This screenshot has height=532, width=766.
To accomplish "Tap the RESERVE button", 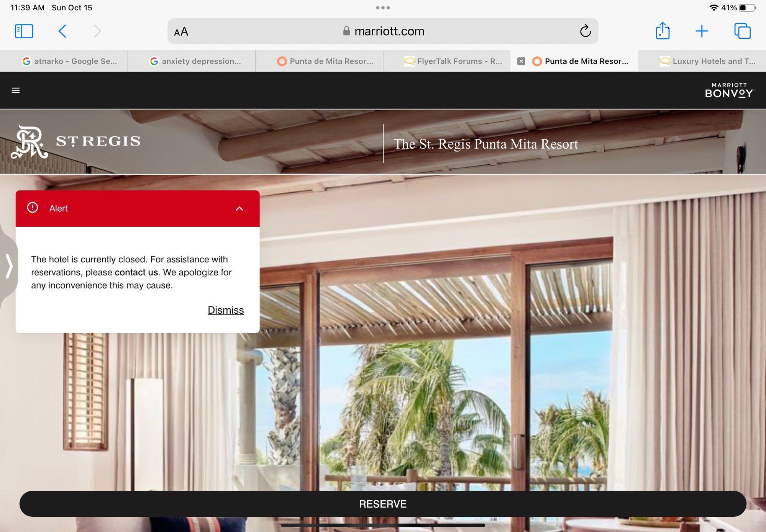I will 383,504.
